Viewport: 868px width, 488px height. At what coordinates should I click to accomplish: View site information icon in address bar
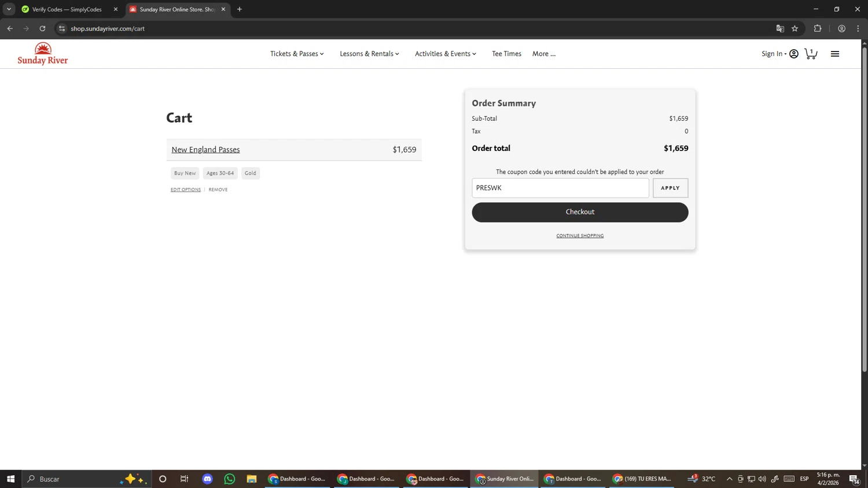point(62,28)
